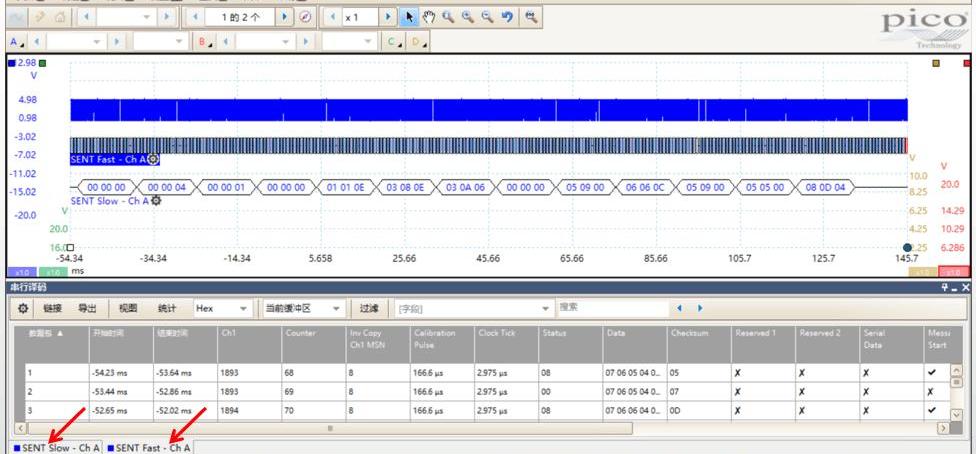Click the dark blue round handle by the time axis
This screenshot has height=454, width=976.
(x=907, y=247)
